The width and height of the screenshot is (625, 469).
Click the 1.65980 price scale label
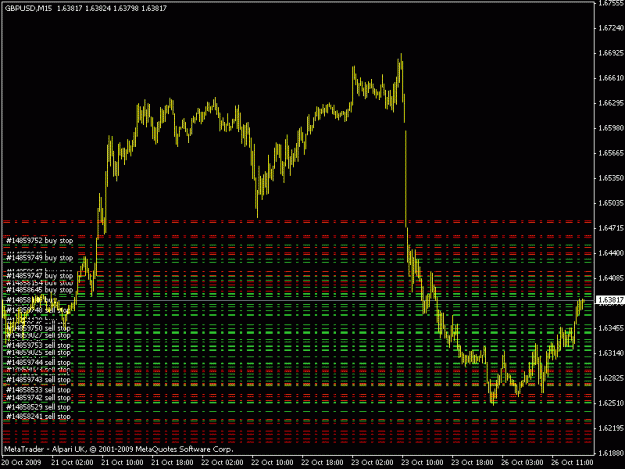tap(610, 128)
